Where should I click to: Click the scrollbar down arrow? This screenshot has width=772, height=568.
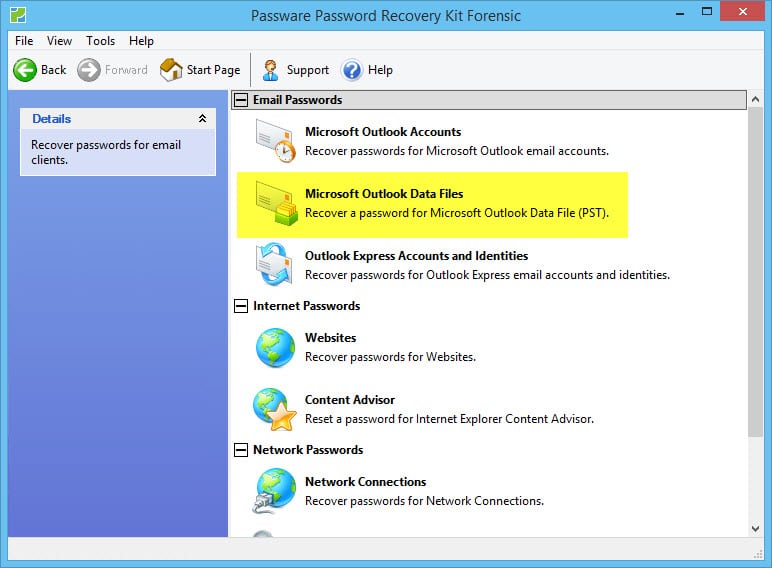click(755, 529)
